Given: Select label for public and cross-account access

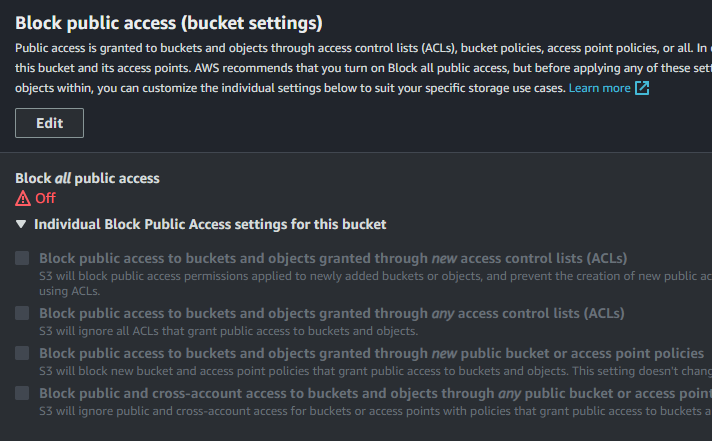Looking at the screenshot, I should [376, 393].
